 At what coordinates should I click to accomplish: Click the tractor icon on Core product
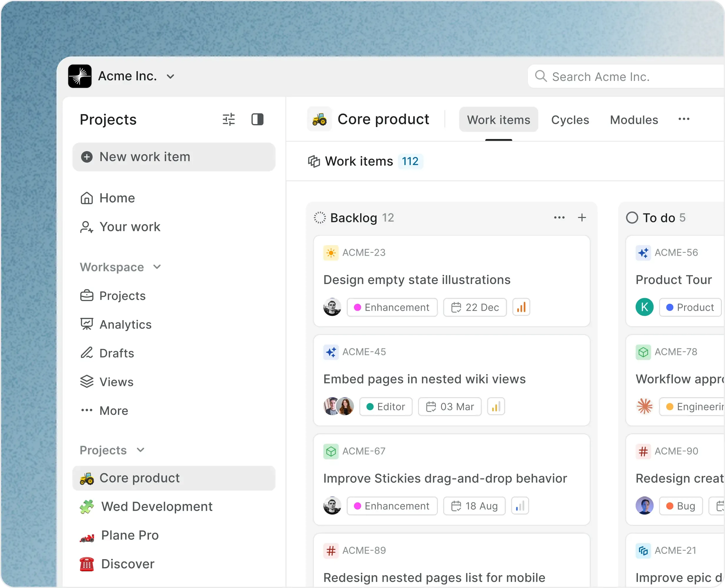319,119
